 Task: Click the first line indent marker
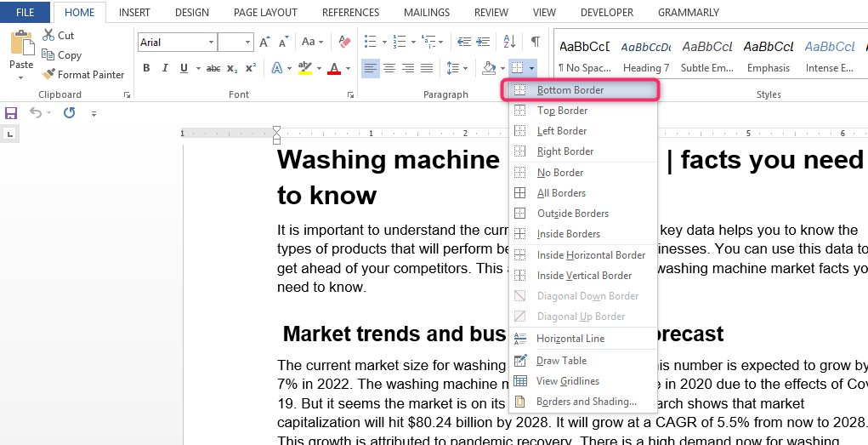tap(277, 129)
